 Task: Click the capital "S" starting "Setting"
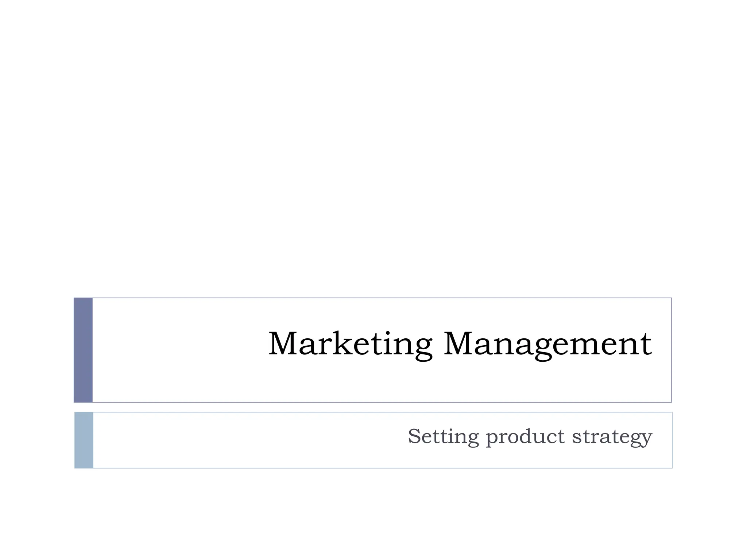tap(414, 436)
